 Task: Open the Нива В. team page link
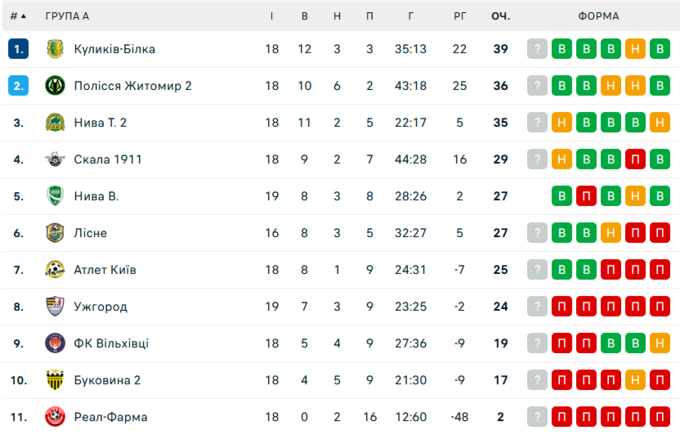[x=96, y=196]
